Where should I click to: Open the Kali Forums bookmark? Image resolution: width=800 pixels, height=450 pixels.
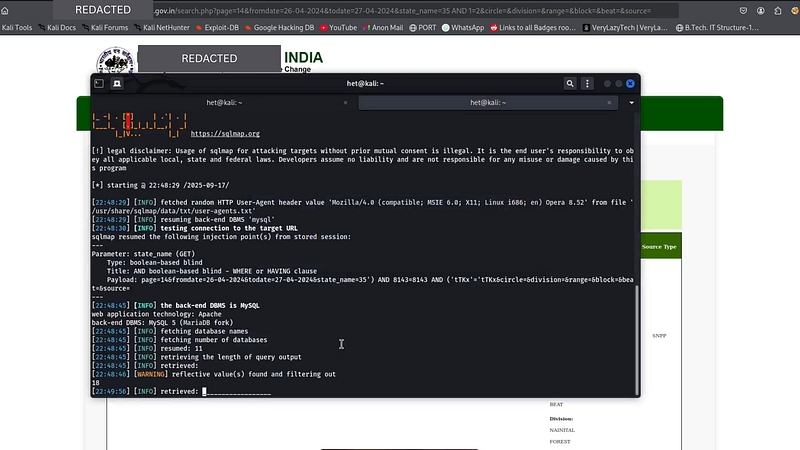coord(105,28)
